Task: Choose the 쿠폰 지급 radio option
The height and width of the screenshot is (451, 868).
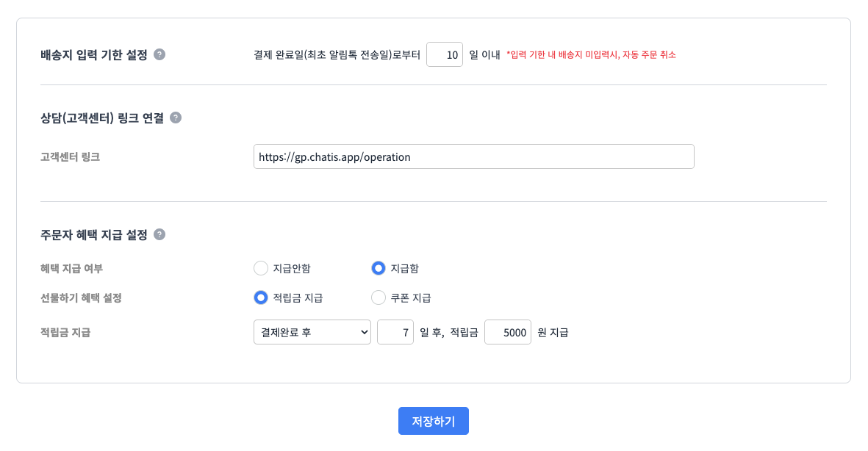Action: pos(379,297)
